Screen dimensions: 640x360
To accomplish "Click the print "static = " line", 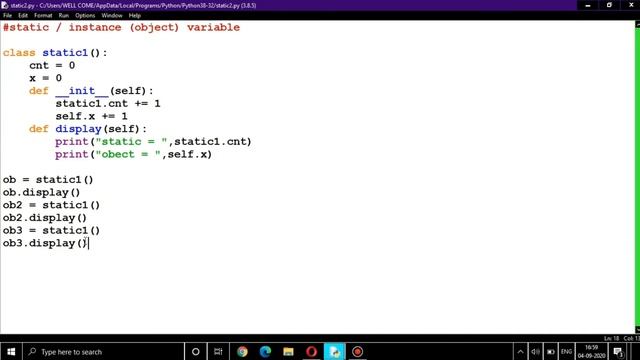I will coord(153,141).
